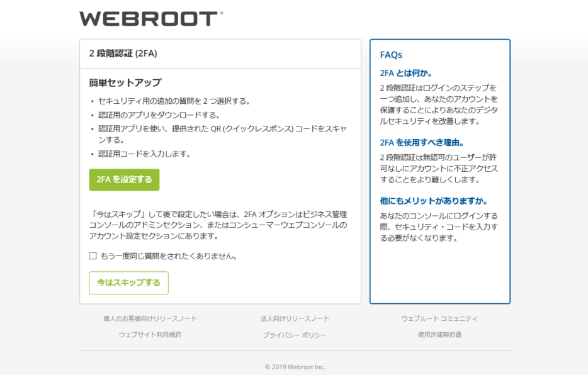Click bullet 認証用のアプリをダウンロードする
Image resolution: width=588 pixels, height=375 pixels.
159,115
